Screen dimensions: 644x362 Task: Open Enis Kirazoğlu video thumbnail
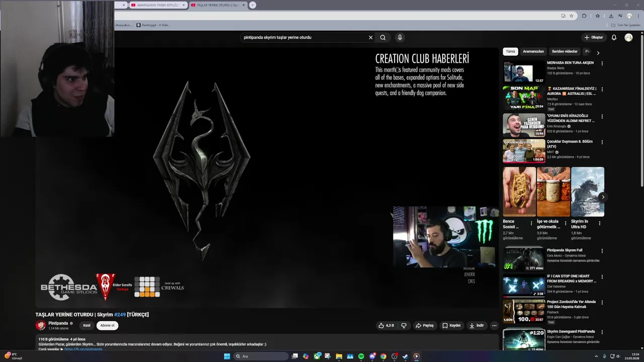pos(524,125)
